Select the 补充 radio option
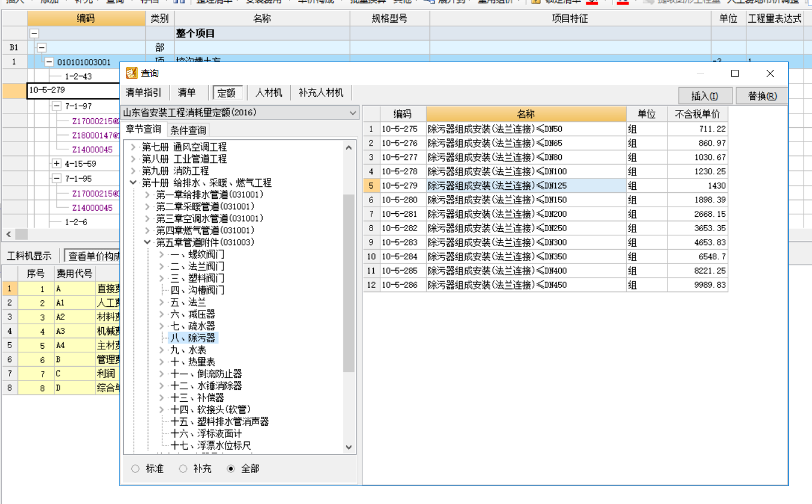The width and height of the screenshot is (812, 504). point(183,469)
